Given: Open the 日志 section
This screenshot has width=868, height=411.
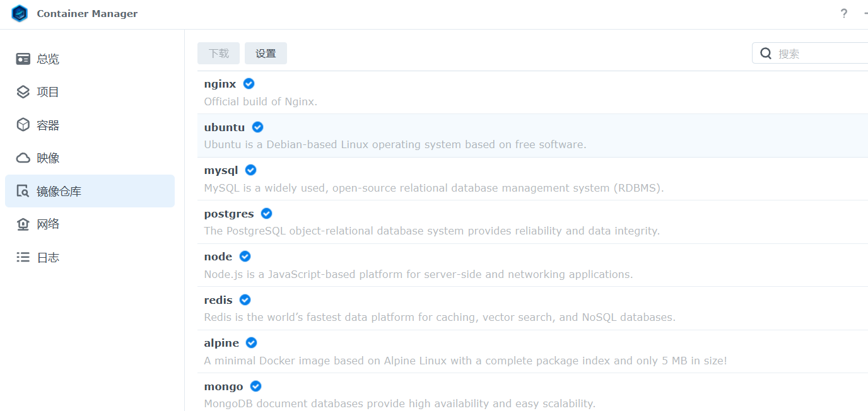Looking at the screenshot, I should click(x=90, y=257).
